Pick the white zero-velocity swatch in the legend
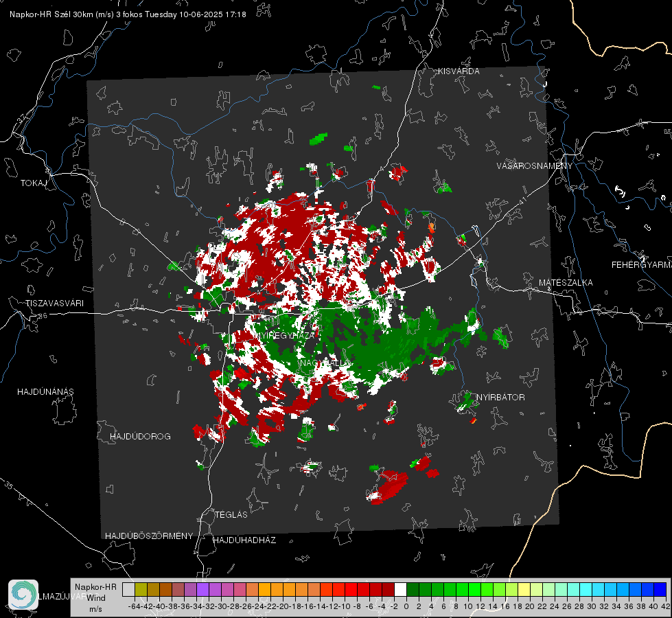Screen dimensions: 672x618 400,590
